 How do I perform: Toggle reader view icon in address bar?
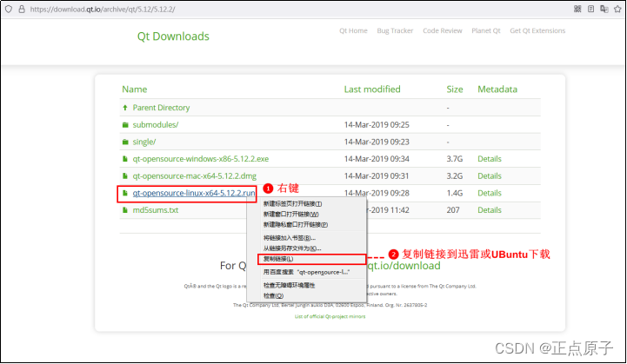click(590, 9)
